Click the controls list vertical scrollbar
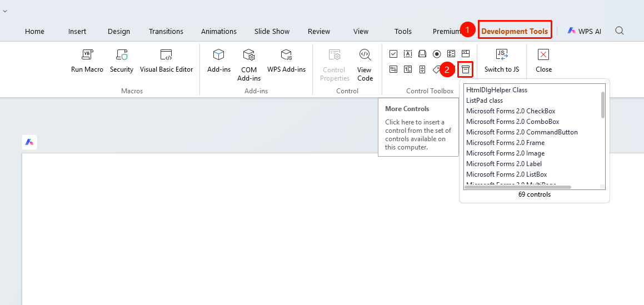 pyautogui.click(x=603, y=104)
